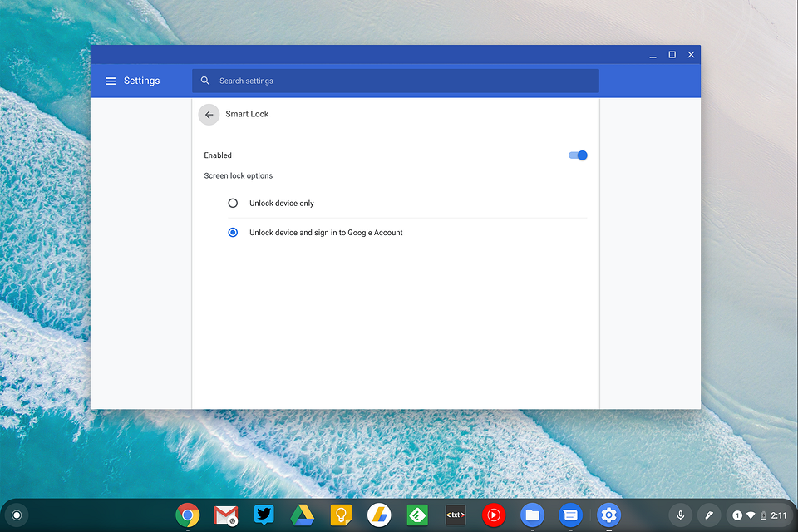This screenshot has height=532, width=798.
Task: Open the system status tray
Action: tap(757, 515)
